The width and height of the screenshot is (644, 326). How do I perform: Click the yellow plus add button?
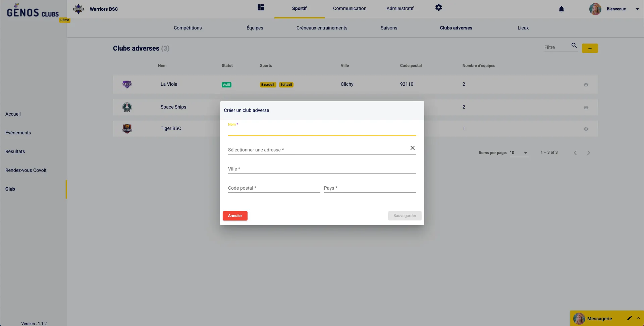(x=590, y=49)
